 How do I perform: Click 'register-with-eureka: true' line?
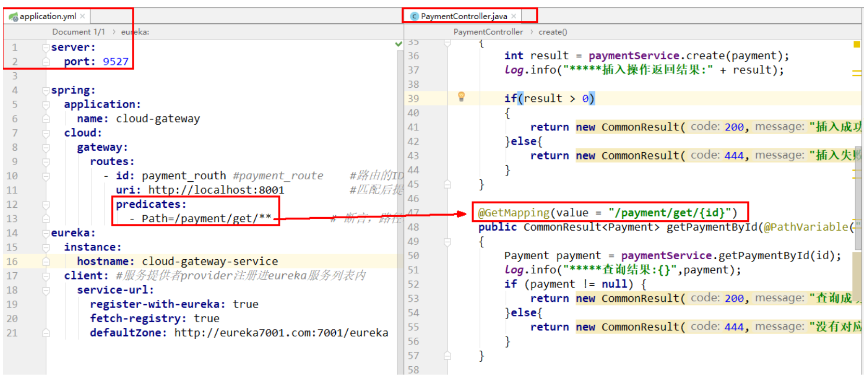174,304
